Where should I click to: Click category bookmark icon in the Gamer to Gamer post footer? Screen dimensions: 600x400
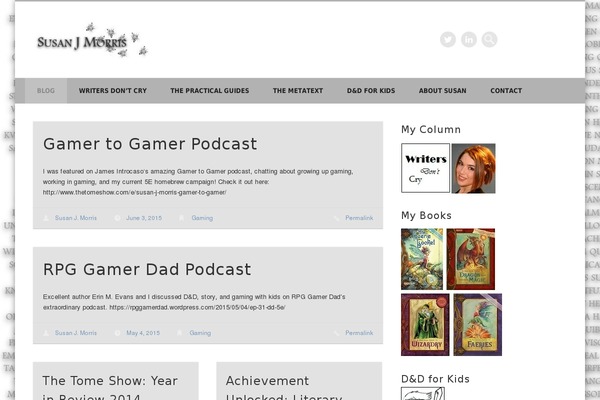tap(182, 218)
